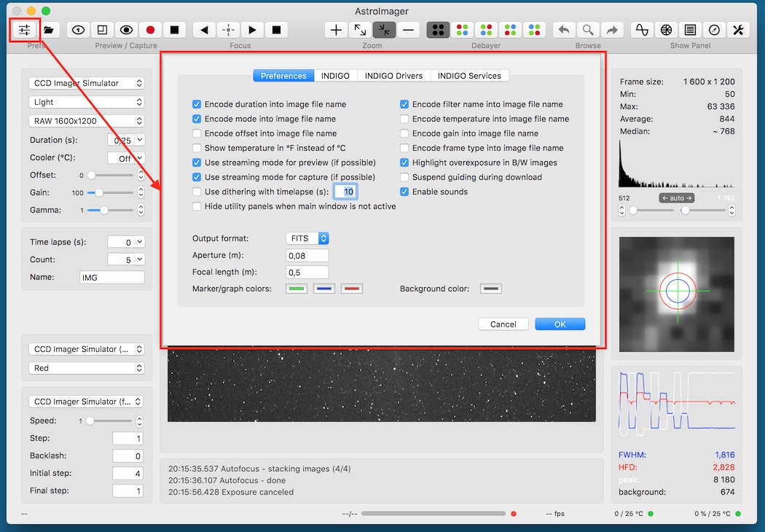Click the zoom to fit inward arrows icon

[385, 31]
